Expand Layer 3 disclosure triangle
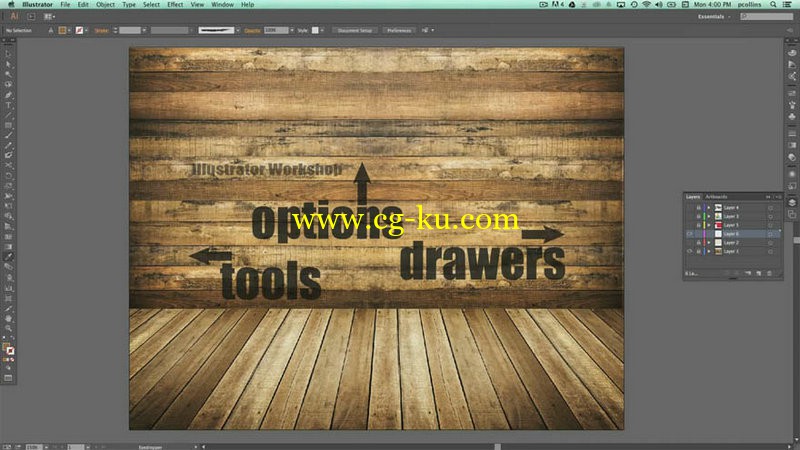Screen dimensions: 800x450 point(709,216)
